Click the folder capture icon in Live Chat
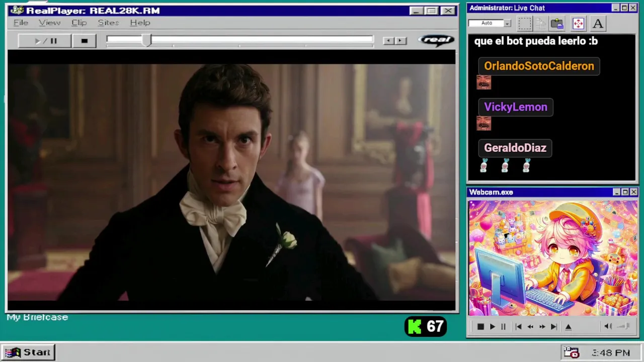Screen dimensions: 644x362 [x=557, y=23]
